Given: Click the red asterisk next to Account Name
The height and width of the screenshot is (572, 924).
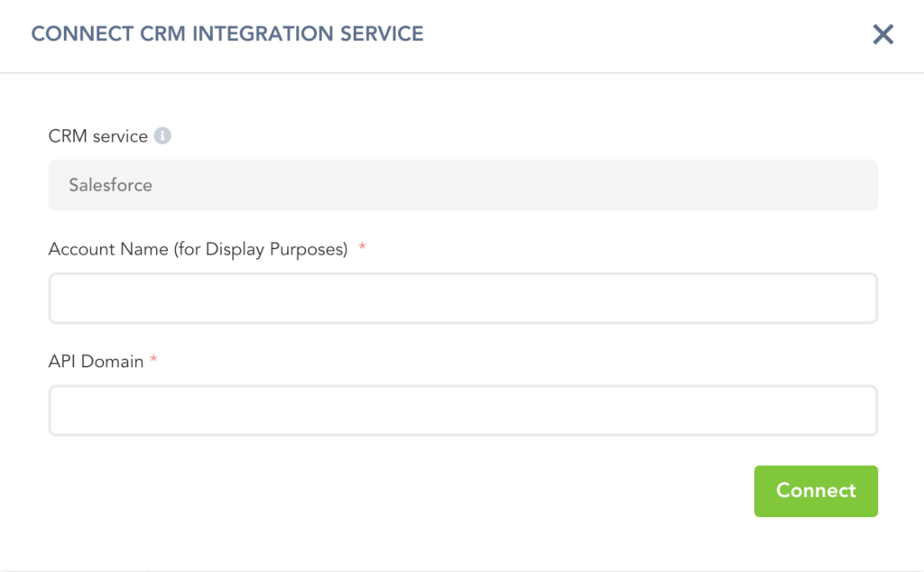Looking at the screenshot, I should point(362,249).
